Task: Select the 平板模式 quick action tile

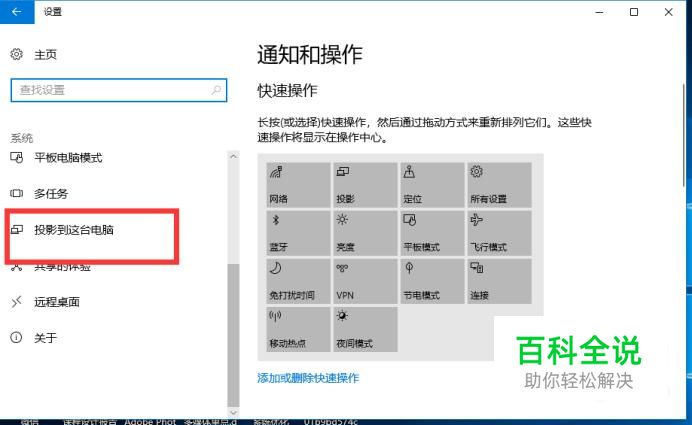Action: (x=432, y=233)
